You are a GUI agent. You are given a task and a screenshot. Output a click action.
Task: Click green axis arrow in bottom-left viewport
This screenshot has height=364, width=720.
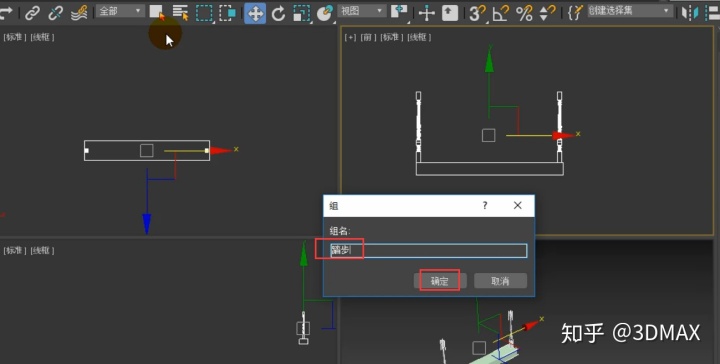(304, 254)
